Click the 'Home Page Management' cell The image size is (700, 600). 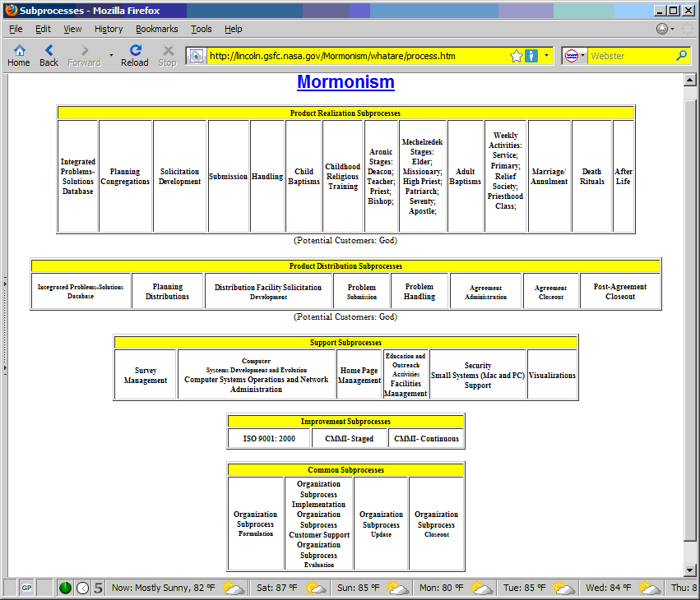tap(359, 375)
